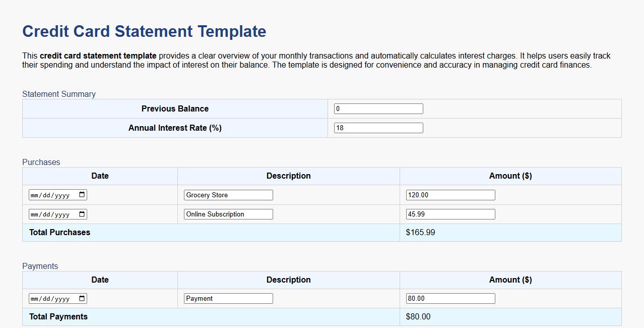The width and height of the screenshot is (644, 328).
Task: Click the Payment description field
Action: coord(228,298)
